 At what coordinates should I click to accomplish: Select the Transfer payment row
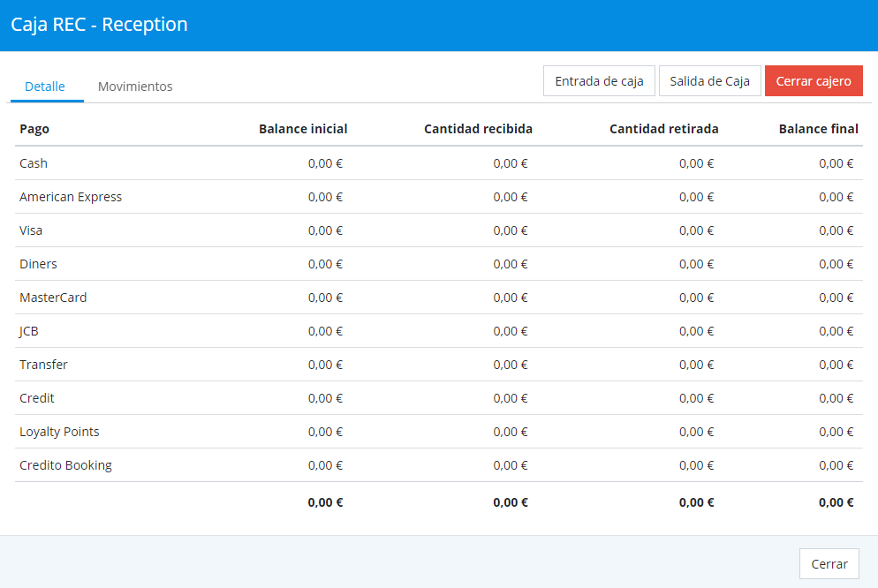coord(43,365)
